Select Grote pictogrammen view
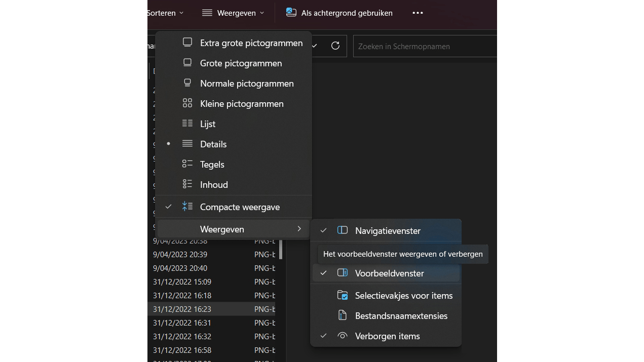 [x=241, y=63]
